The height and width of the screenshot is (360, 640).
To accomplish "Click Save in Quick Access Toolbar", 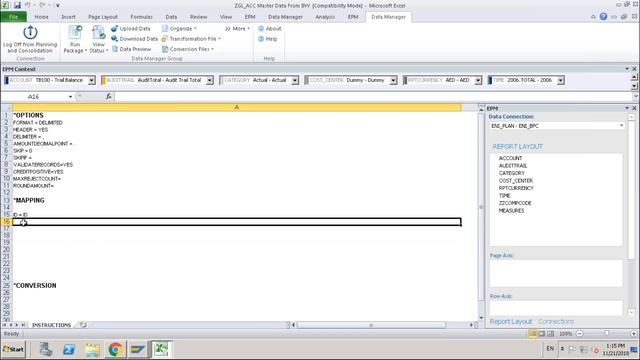I will point(17,5).
